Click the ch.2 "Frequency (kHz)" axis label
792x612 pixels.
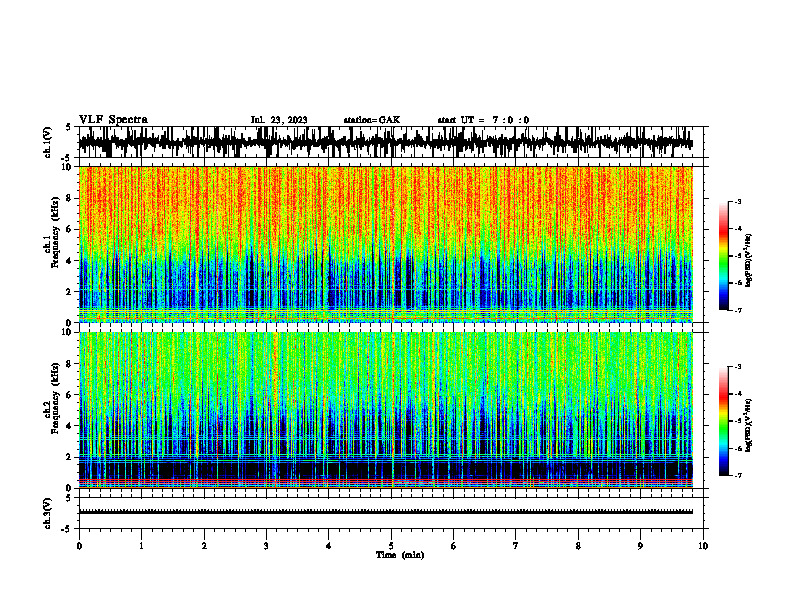point(55,398)
